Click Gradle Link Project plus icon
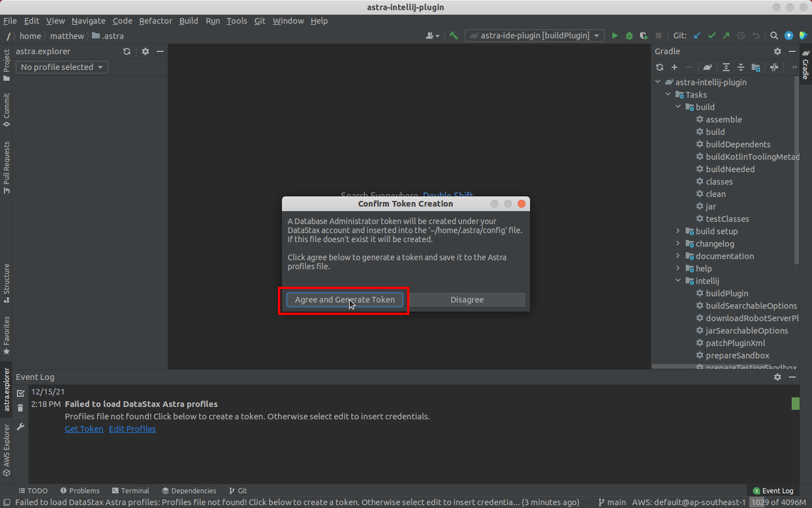 click(x=674, y=67)
